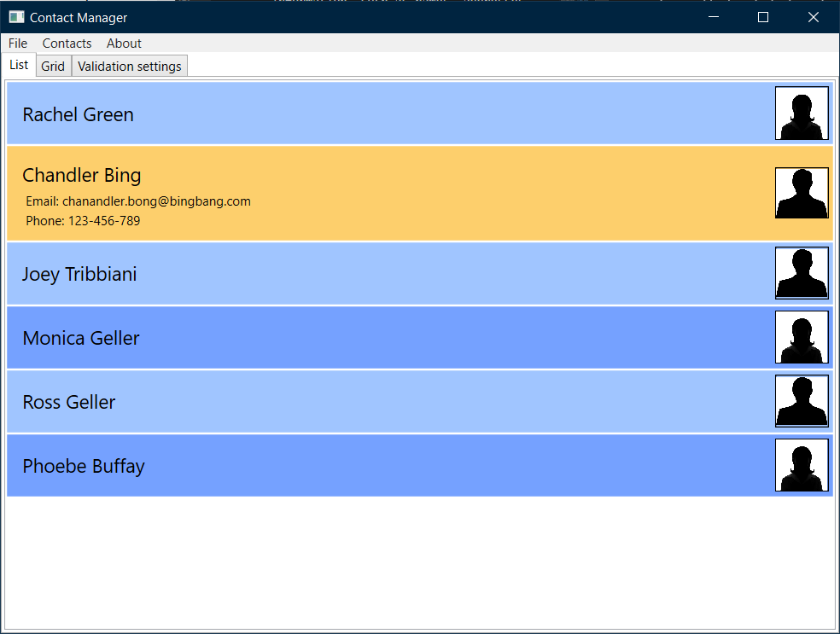Screen dimensions: 840x634
Task: Click Joey Tribbiani's avatar picture
Action: click(802, 273)
